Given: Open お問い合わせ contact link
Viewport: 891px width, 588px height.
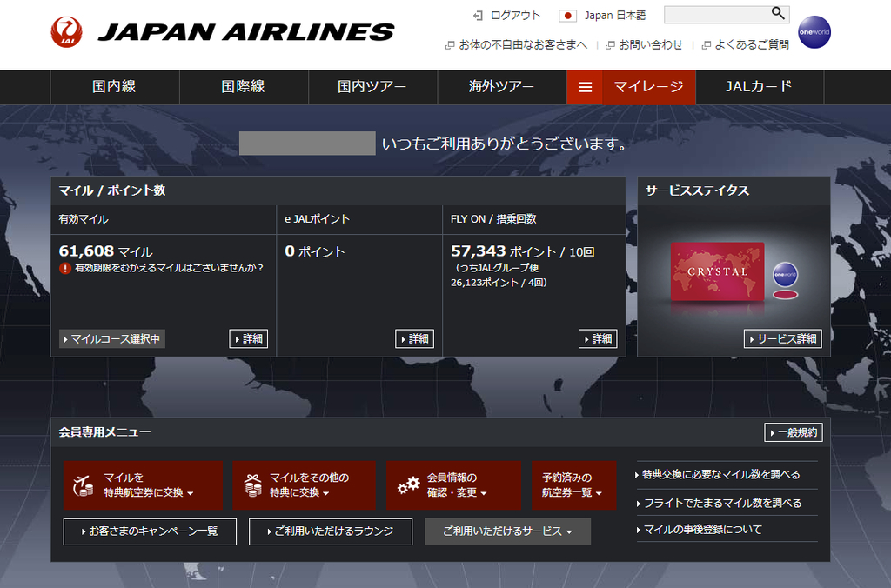Looking at the screenshot, I should point(650,45).
